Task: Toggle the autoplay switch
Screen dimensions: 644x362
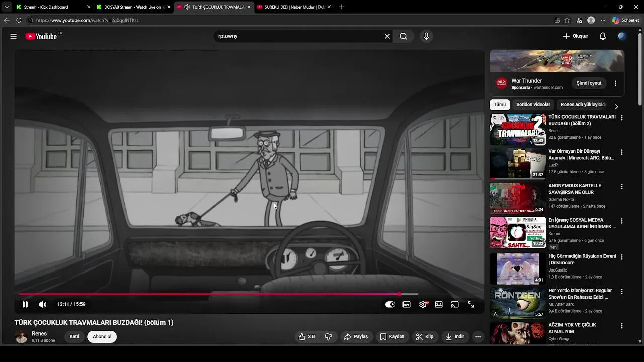Action: pos(390,304)
